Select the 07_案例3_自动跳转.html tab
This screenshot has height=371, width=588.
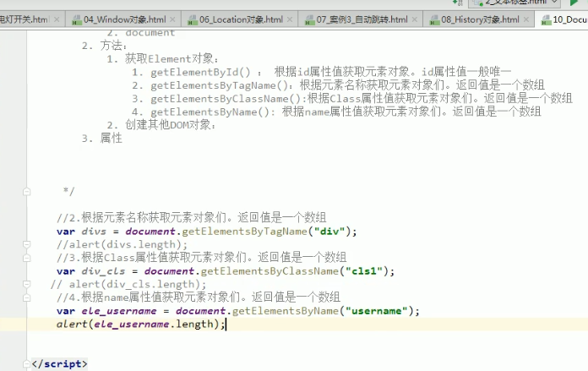(362, 19)
